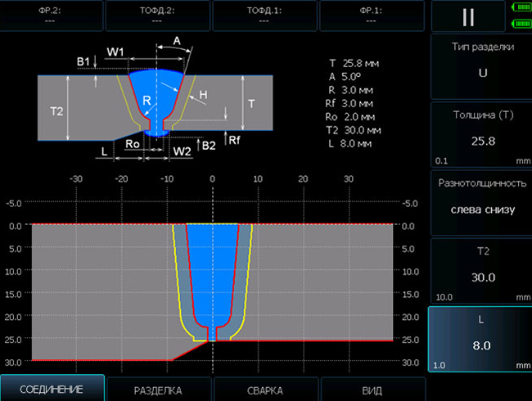Switch to the СОЕДИНЕНИЕ tab
532x401 pixels.
coord(52,389)
